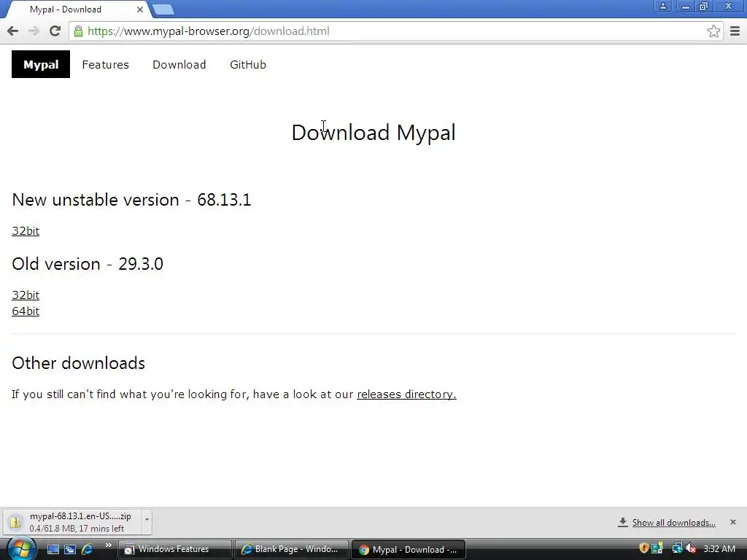Screen dimensions: 747x560
Task: Click the browser forward arrow
Action: pos(34,31)
